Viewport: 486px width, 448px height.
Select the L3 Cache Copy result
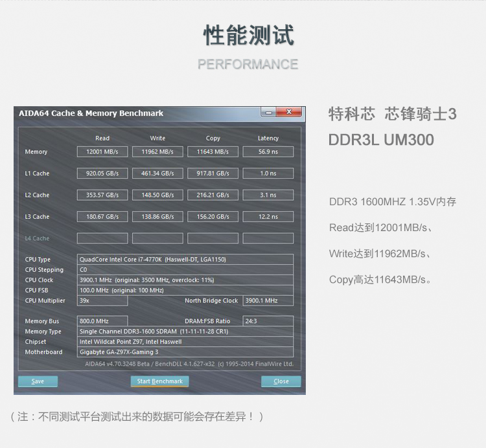(213, 217)
